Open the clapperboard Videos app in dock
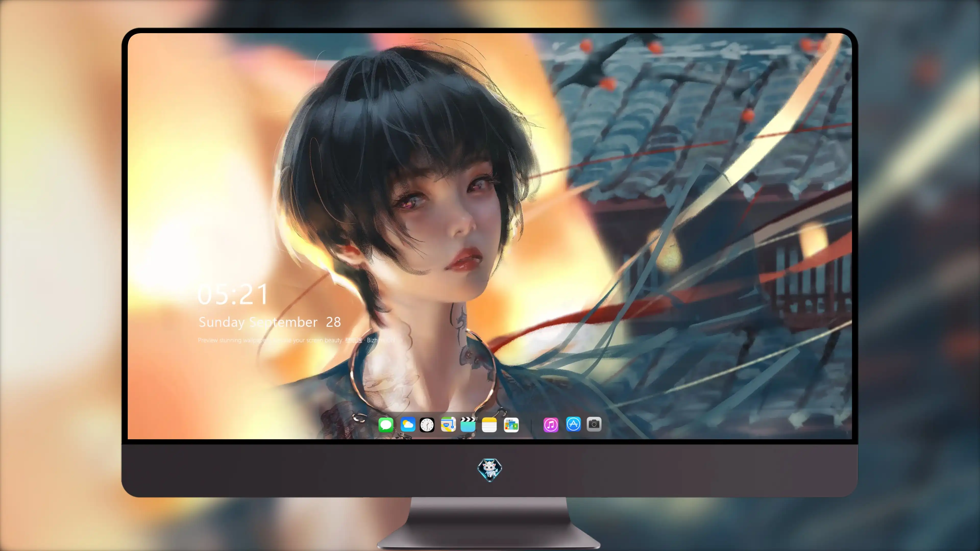Screen dimensions: 980x551 pyautogui.click(x=468, y=424)
